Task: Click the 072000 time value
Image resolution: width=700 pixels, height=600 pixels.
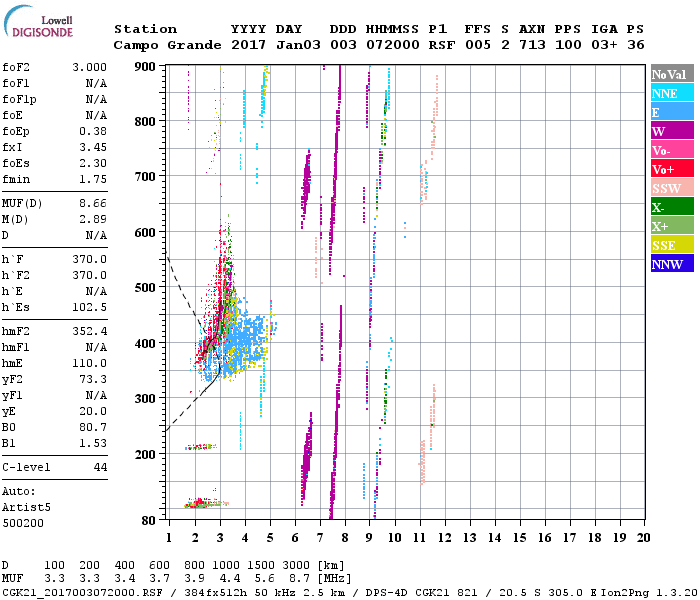Action: pyautogui.click(x=393, y=45)
